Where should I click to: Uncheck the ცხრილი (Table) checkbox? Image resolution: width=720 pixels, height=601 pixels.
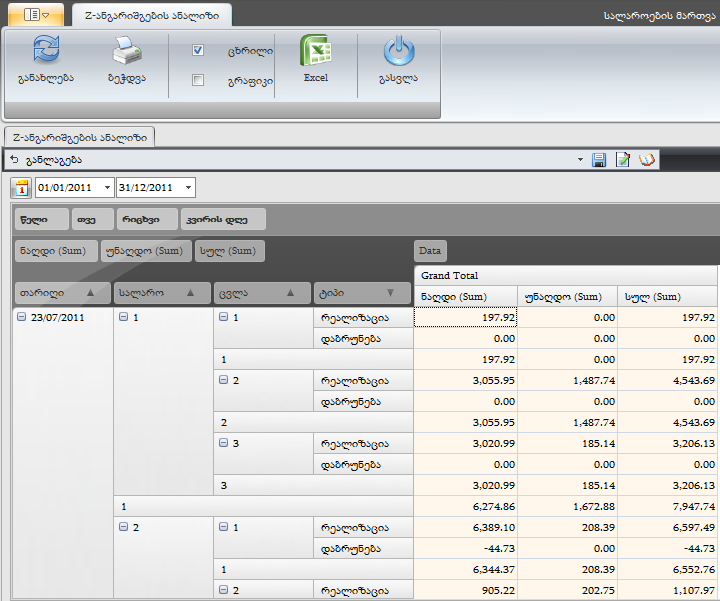point(198,50)
